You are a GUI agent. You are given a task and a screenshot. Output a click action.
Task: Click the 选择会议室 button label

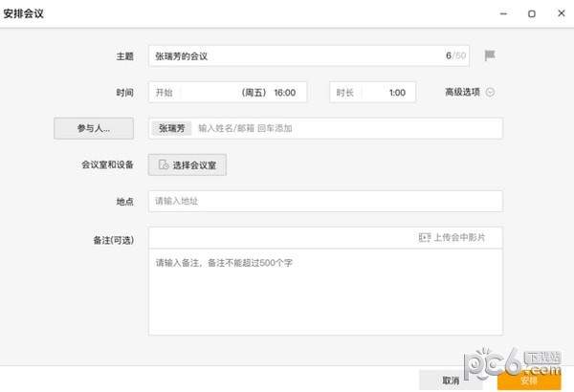196,165
